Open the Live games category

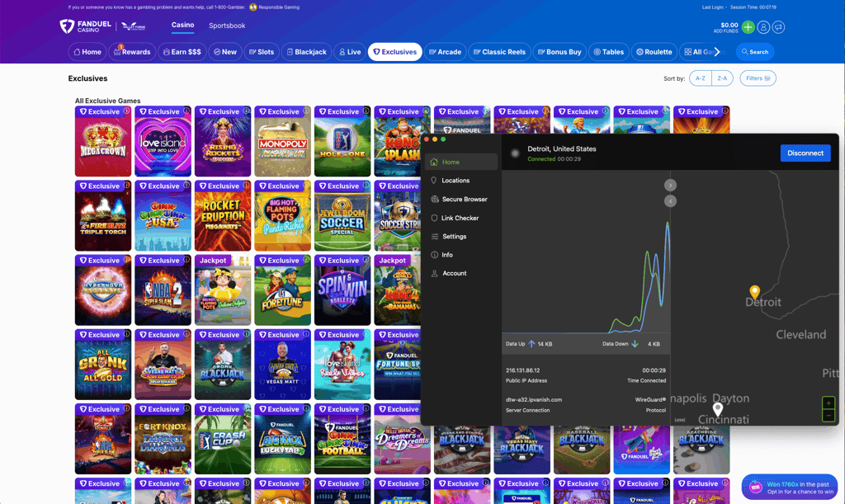coord(350,52)
